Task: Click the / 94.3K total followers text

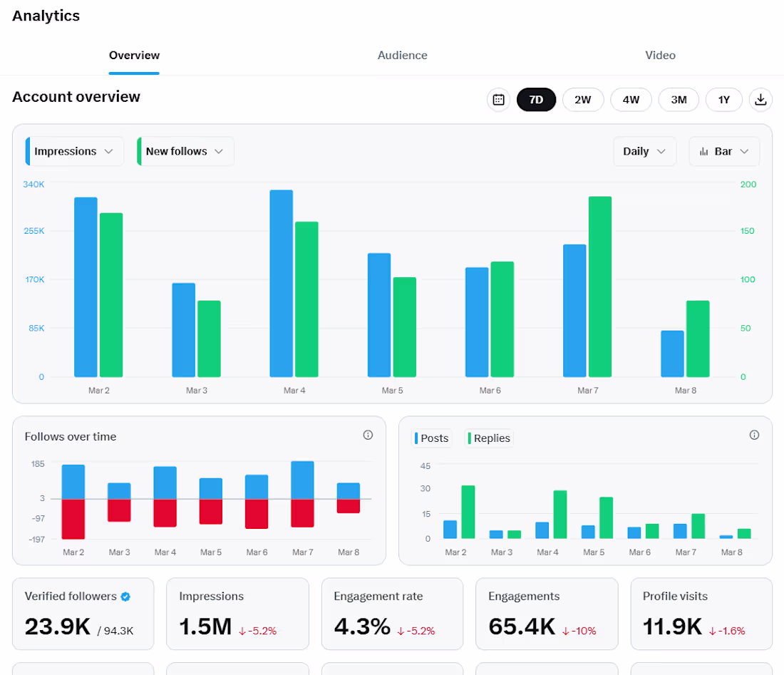Action: tap(115, 631)
